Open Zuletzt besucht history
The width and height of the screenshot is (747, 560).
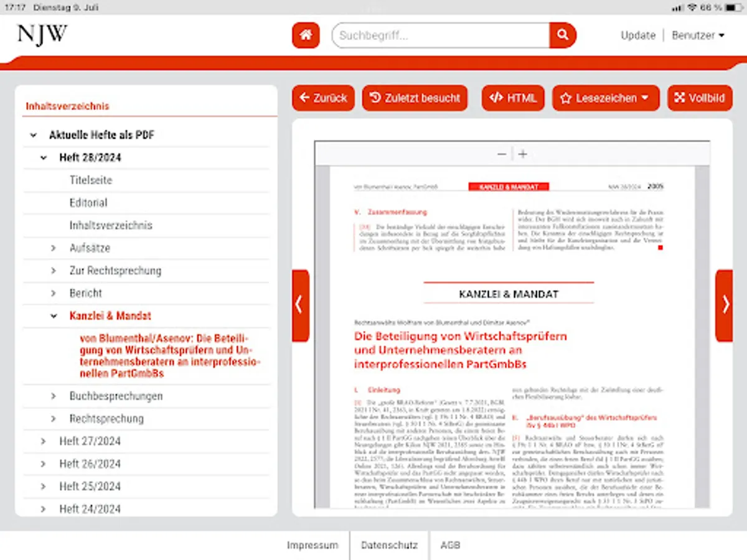pos(414,98)
